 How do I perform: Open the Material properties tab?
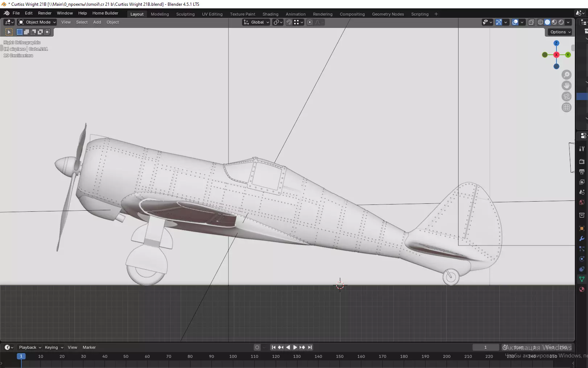point(582,289)
